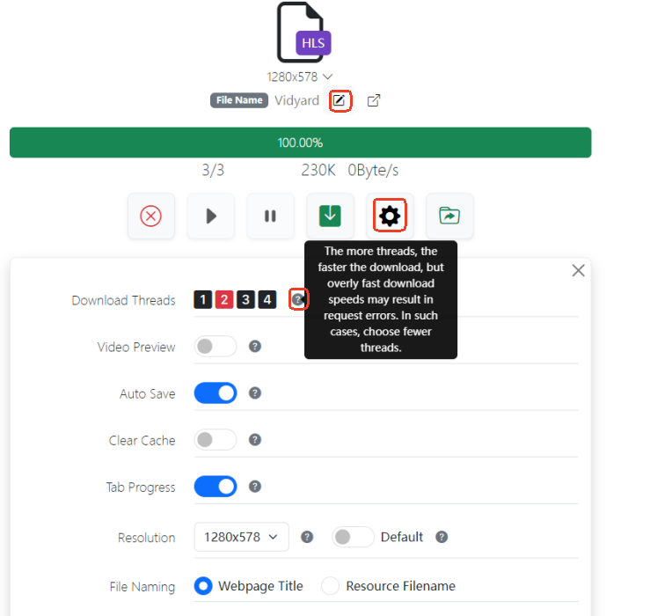Enable the Video Preview toggle
Screen dimensions: 672x616
[215, 347]
